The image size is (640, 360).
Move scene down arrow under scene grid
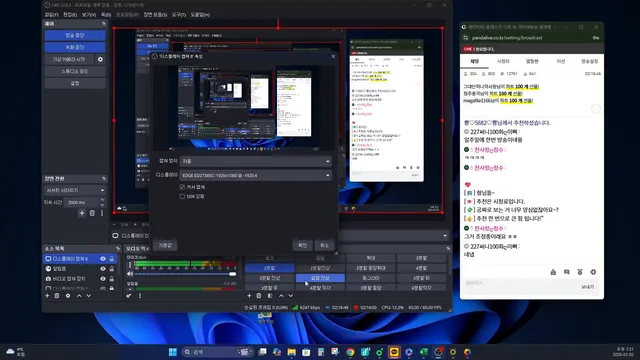291,296
